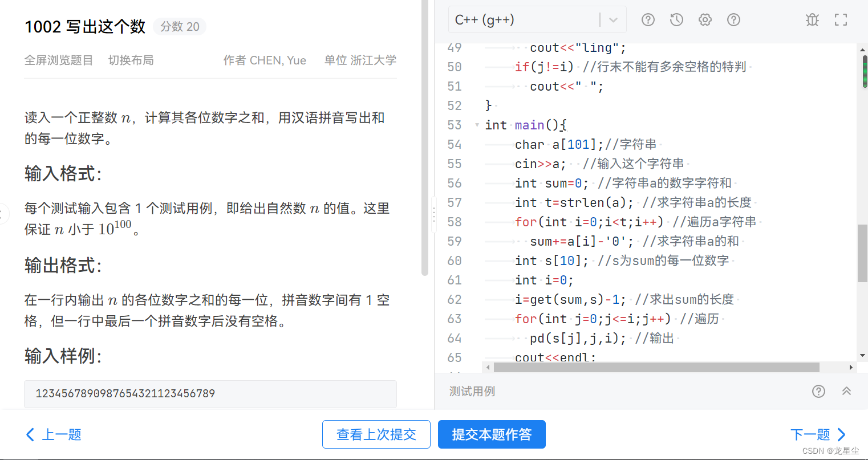The height and width of the screenshot is (460, 868).
Task: Click the left sidebar expand arrow
Action: coord(2,214)
